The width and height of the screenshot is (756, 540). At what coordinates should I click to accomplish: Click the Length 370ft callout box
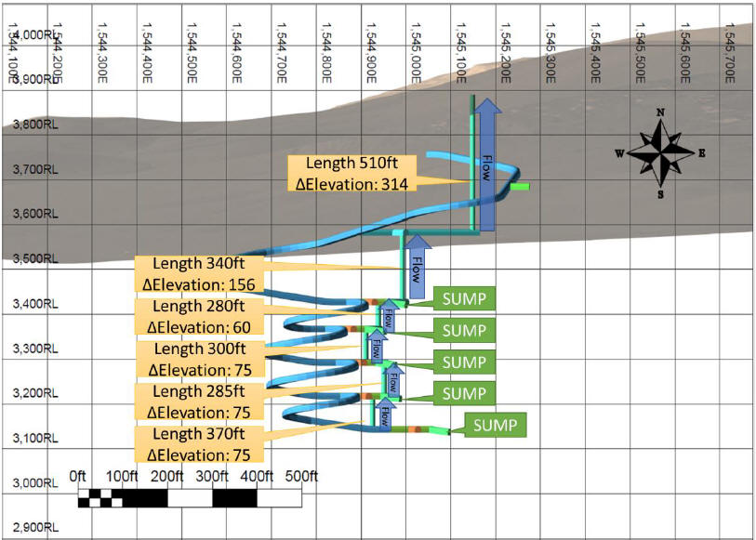[199, 444]
